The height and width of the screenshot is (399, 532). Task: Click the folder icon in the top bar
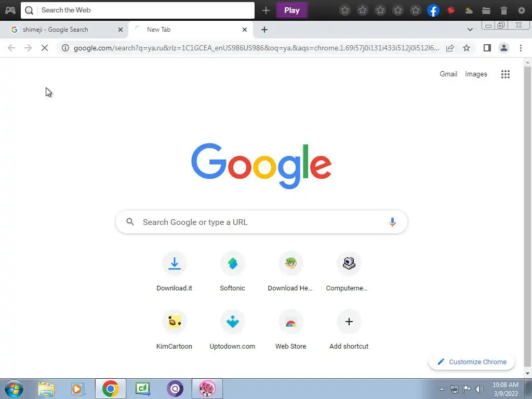click(486, 10)
